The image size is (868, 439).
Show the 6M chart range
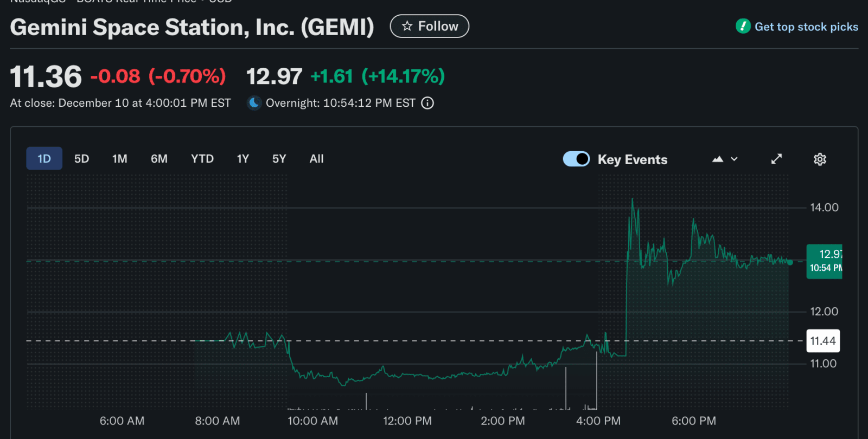click(x=159, y=159)
